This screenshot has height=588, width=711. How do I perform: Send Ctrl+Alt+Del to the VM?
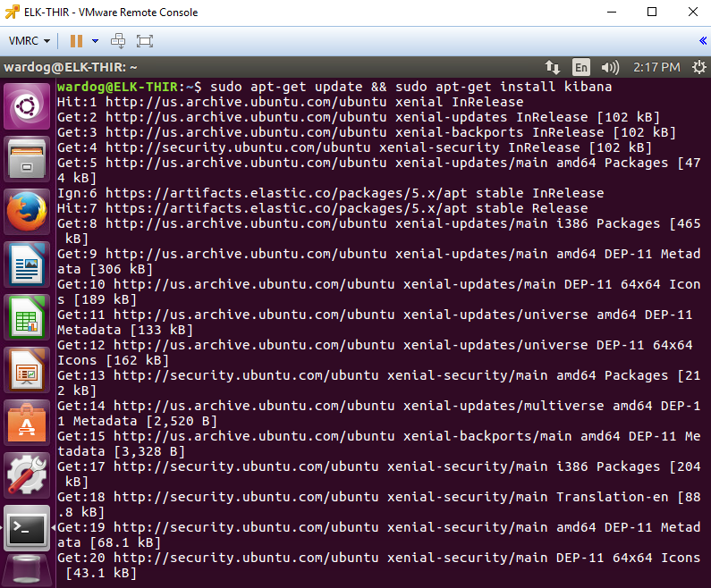118,41
